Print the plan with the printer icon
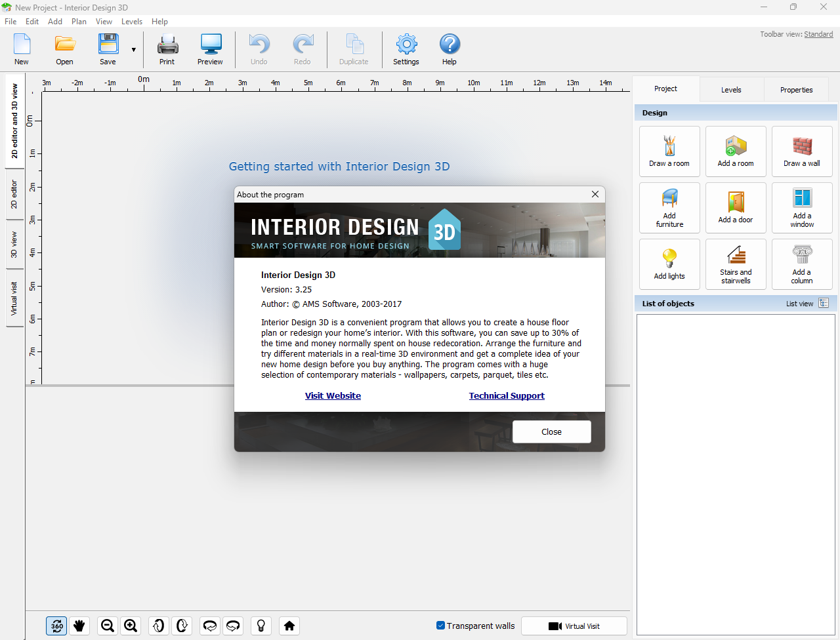840x640 pixels. [167, 50]
